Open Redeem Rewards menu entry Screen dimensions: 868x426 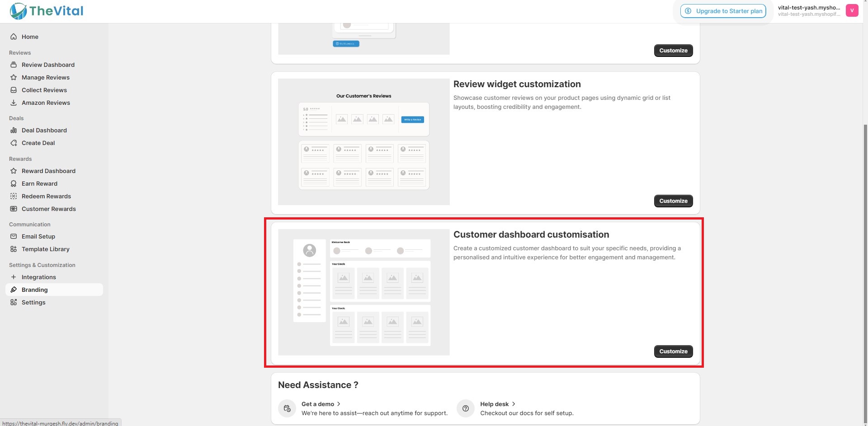pyautogui.click(x=54, y=196)
